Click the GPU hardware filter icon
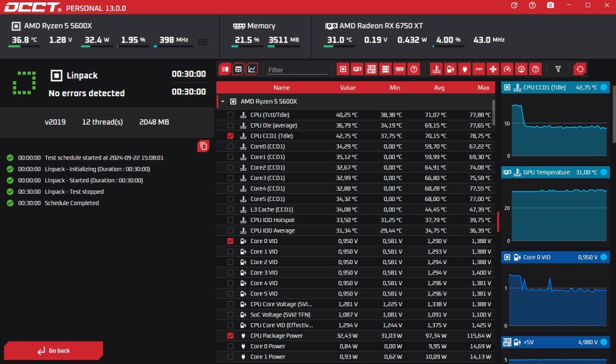 (x=357, y=69)
